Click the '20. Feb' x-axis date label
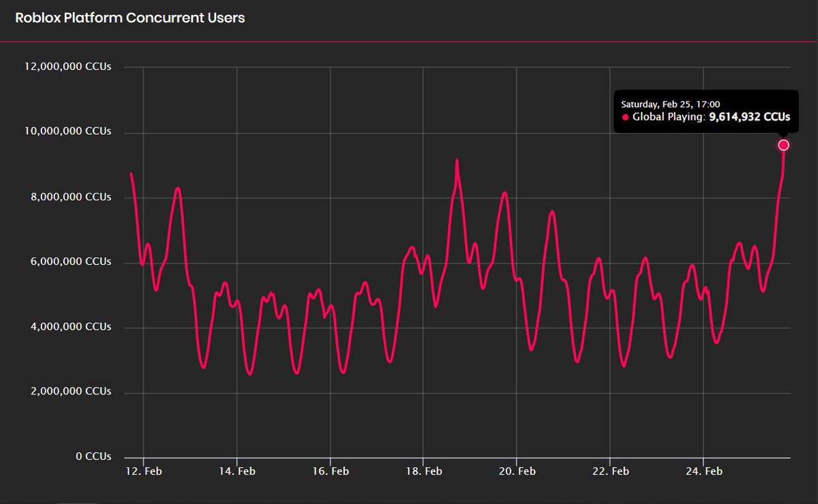Image resolution: width=818 pixels, height=504 pixels. tap(517, 471)
